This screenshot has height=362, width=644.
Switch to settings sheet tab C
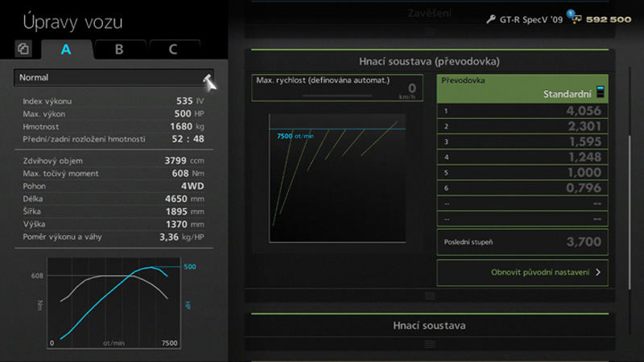point(173,50)
